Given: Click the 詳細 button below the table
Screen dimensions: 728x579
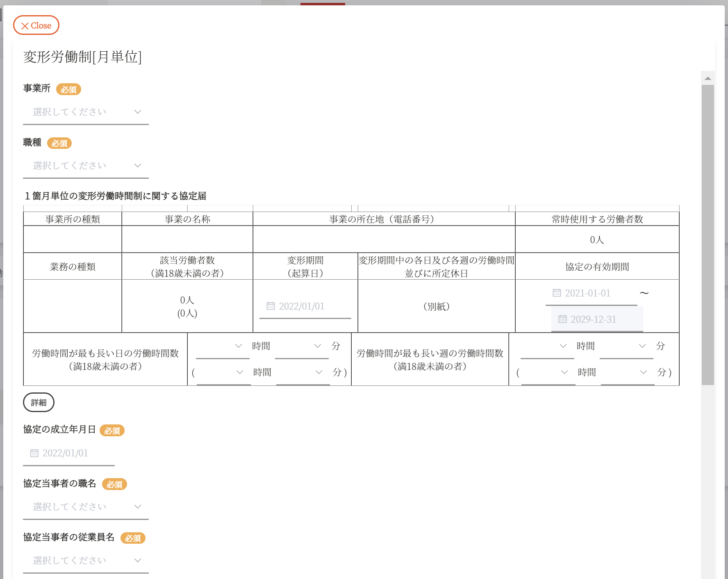Looking at the screenshot, I should tap(39, 403).
